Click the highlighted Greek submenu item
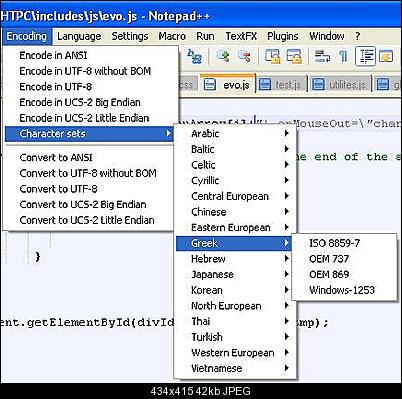Image resolution: width=402 pixels, height=399 pixels. point(235,243)
